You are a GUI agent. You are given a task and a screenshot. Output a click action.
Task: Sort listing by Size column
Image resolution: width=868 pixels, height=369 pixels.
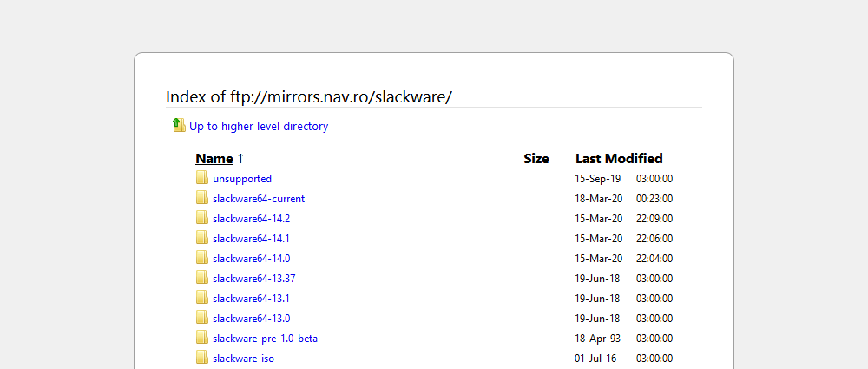(x=536, y=159)
